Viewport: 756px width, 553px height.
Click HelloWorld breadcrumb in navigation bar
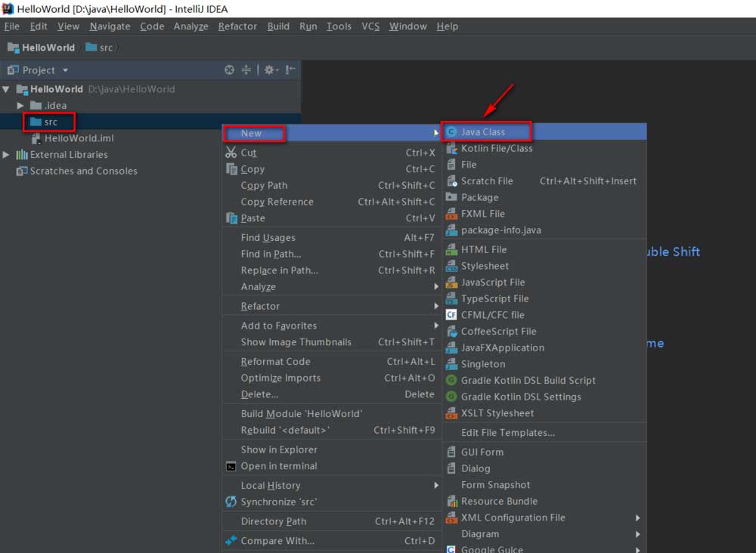coord(42,48)
